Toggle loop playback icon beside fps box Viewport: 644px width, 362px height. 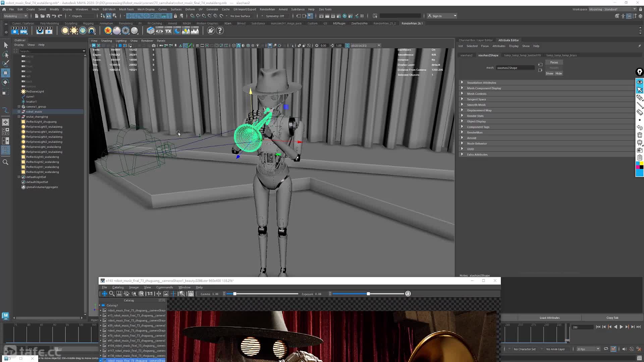click(606, 349)
